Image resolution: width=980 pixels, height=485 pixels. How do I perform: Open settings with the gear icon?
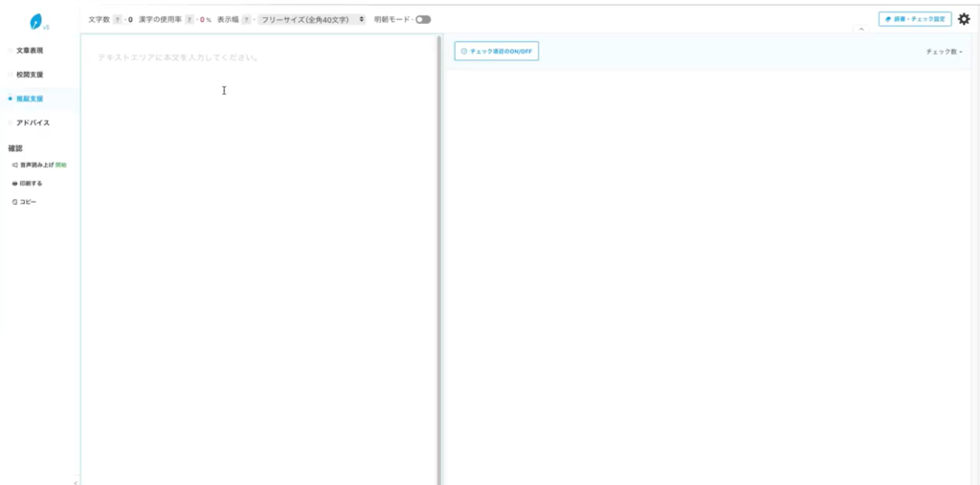(x=964, y=19)
